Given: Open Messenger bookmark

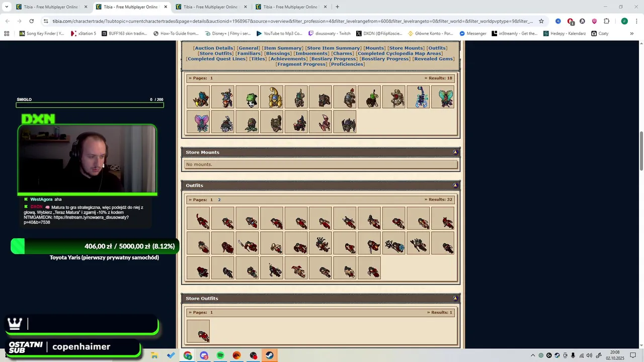Looking at the screenshot, I should click(472, 34).
